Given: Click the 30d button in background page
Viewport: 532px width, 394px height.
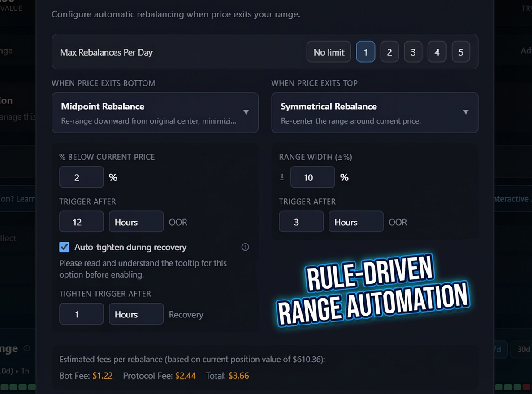Looking at the screenshot, I should [x=523, y=349].
